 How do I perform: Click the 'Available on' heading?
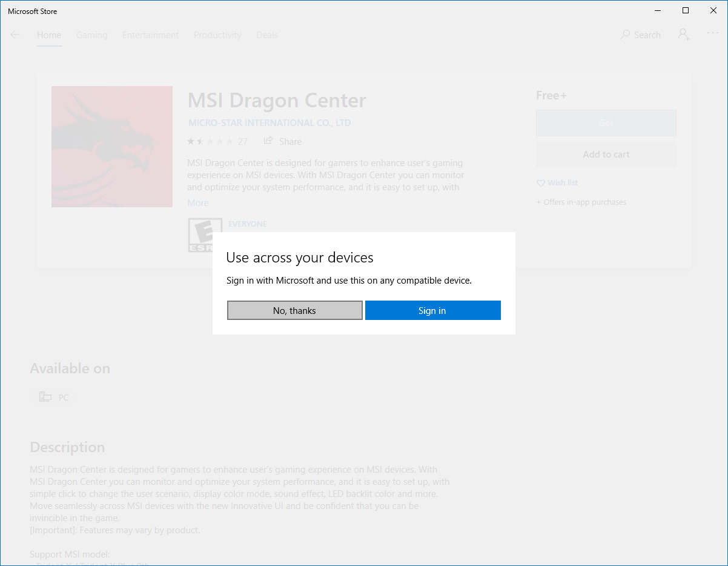[70, 368]
